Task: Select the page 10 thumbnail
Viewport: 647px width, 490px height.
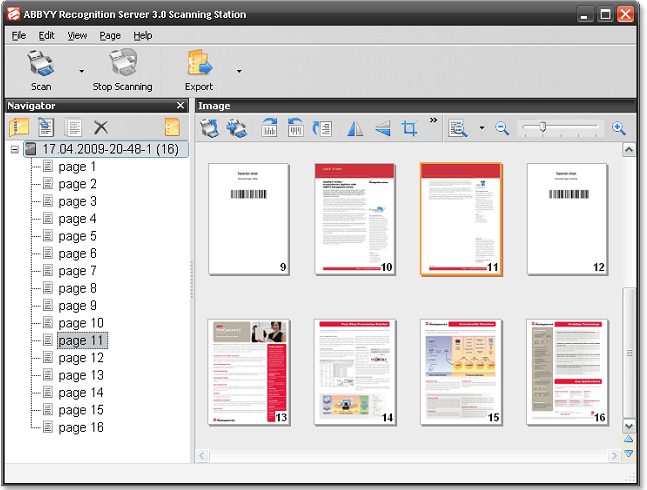Action: pos(355,218)
